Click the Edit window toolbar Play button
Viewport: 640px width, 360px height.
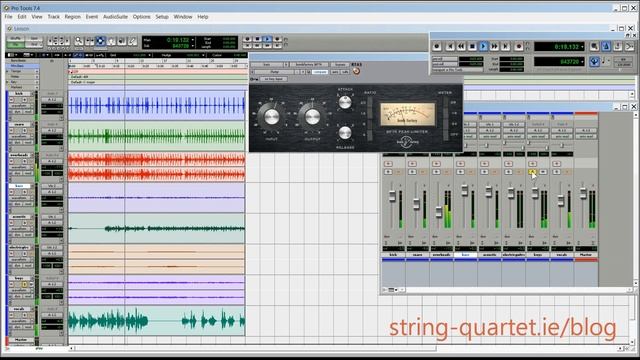[x=267, y=39]
